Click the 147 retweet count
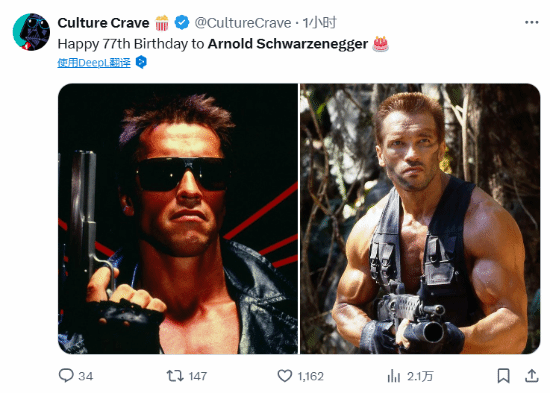Image resolution: width=550 pixels, height=393 pixels. (x=198, y=376)
